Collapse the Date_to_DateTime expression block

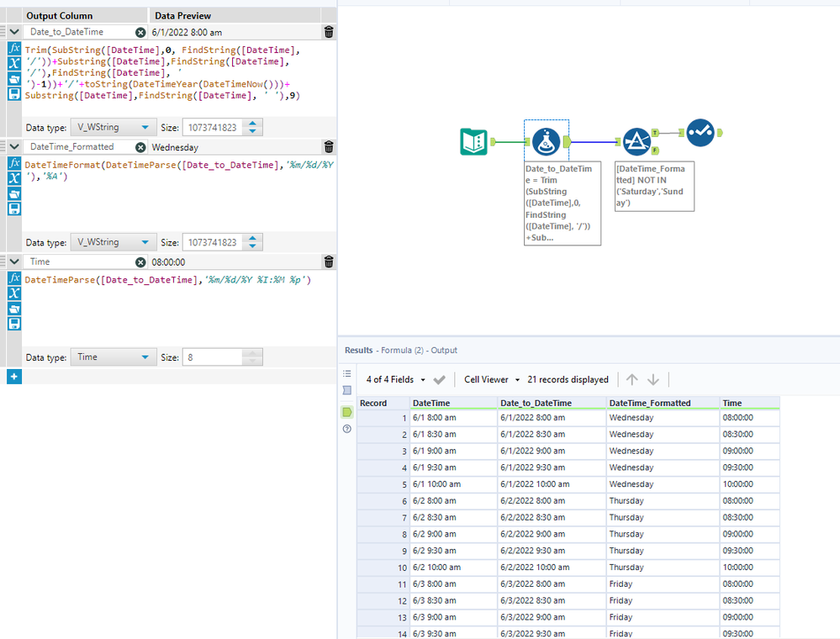(x=14, y=32)
